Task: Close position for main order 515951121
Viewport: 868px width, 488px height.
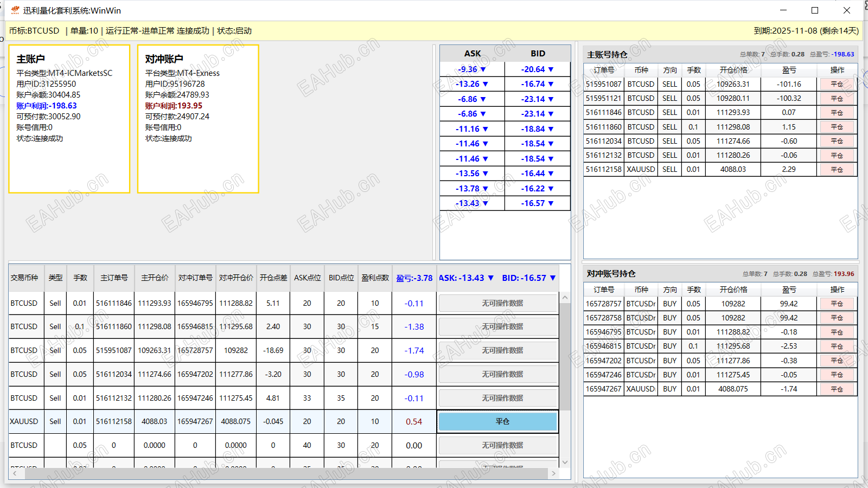Action: [x=837, y=98]
